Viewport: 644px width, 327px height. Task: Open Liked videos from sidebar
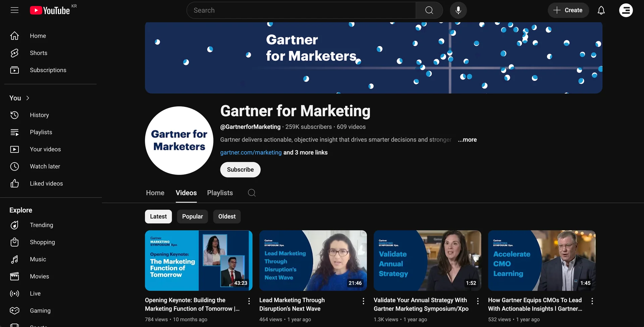tap(46, 183)
